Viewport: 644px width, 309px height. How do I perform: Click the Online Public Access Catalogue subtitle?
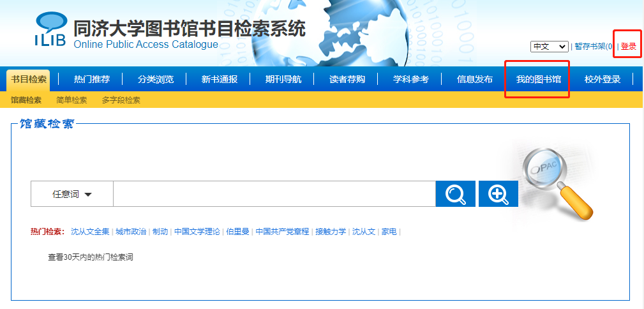tap(146, 45)
